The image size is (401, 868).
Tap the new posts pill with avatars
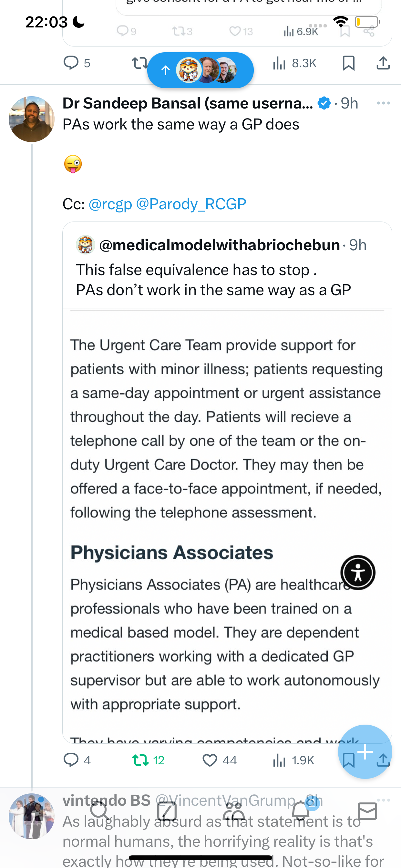point(200,70)
